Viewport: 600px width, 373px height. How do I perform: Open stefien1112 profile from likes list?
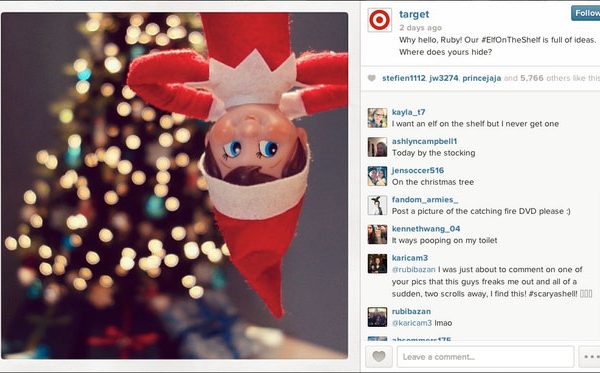404,78
